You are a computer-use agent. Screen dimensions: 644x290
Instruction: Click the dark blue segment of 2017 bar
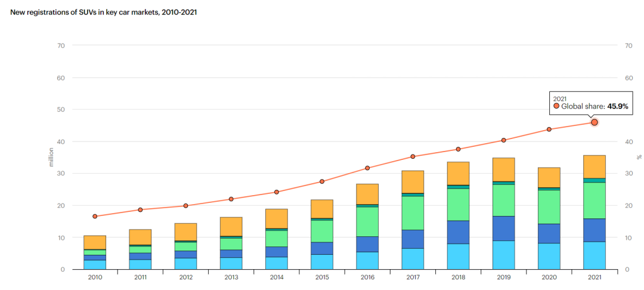413,239
